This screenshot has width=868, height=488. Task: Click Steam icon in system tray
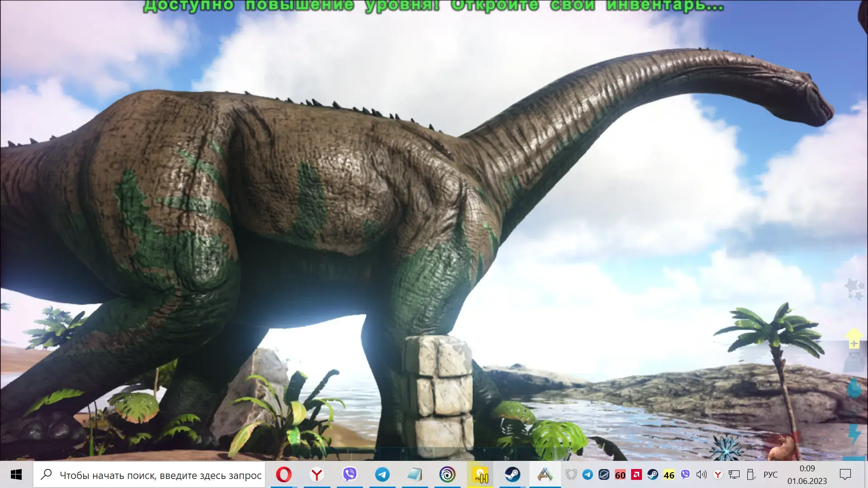point(653,474)
